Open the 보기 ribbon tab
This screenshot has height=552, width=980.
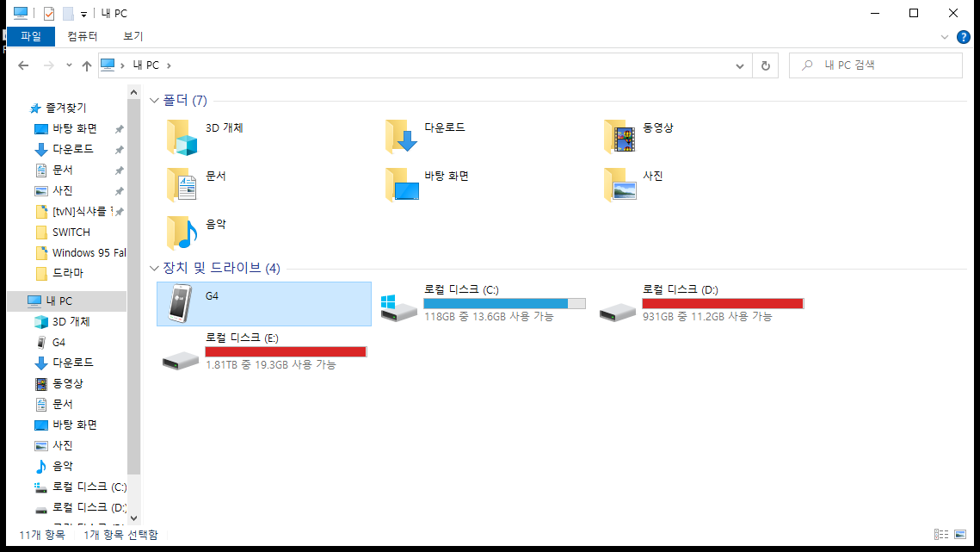pyautogui.click(x=133, y=36)
